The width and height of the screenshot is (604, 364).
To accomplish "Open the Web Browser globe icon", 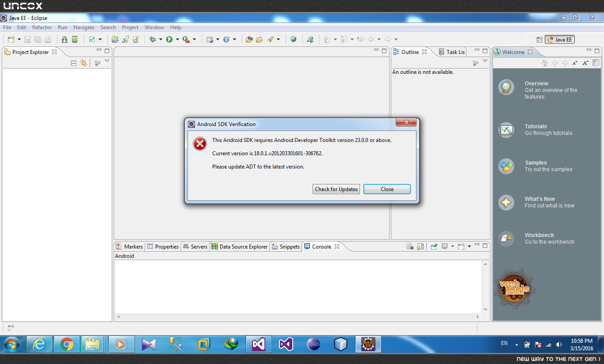I will [294, 39].
